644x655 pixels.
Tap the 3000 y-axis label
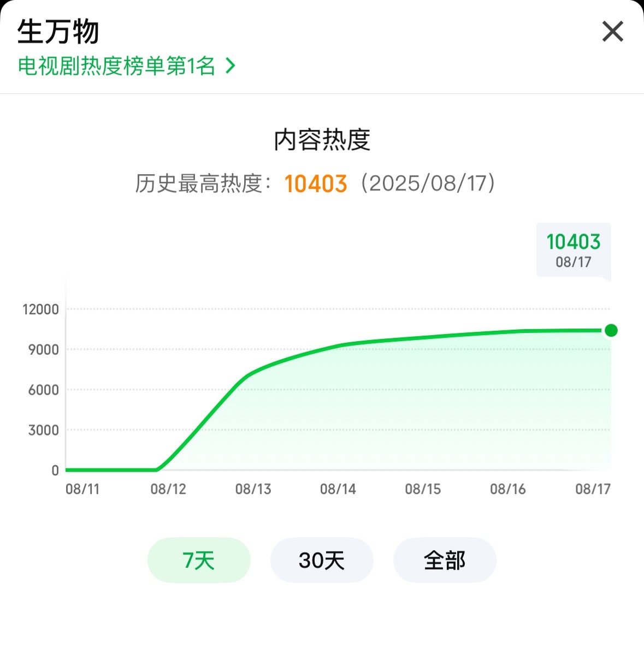click(44, 431)
